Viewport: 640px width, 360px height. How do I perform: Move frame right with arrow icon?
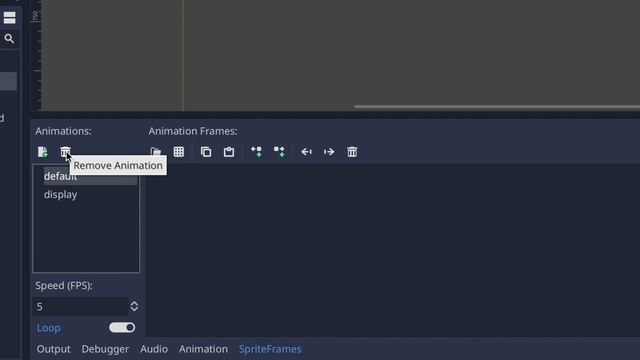pyautogui.click(x=329, y=152)
